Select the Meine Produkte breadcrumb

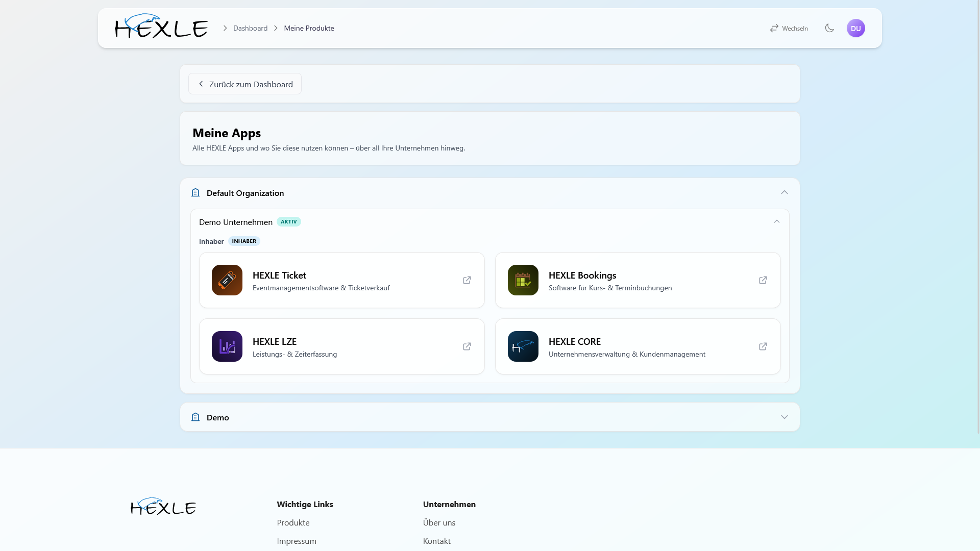309,28
